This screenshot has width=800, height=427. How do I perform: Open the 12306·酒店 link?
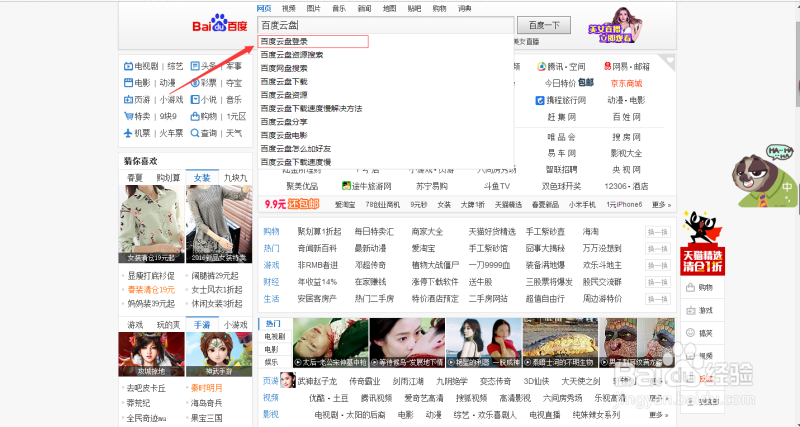[626, 186]
